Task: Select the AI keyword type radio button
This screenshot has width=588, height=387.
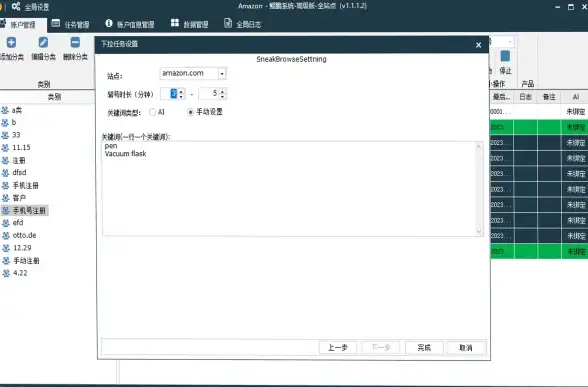Action: click(x=152, y=112)
